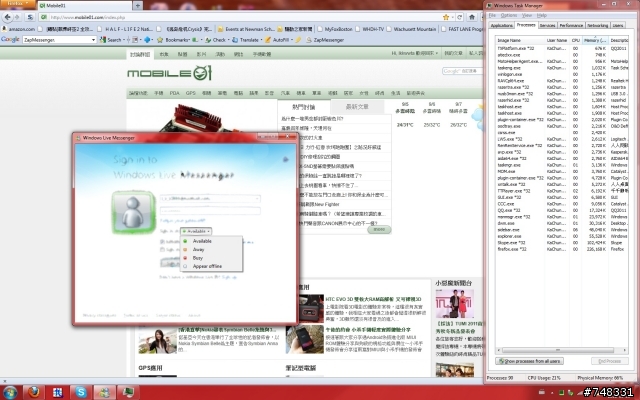Screen dimensions: 640x400
Task: Toggle the Sign in as status dropdown
Action: click(196, 231)
